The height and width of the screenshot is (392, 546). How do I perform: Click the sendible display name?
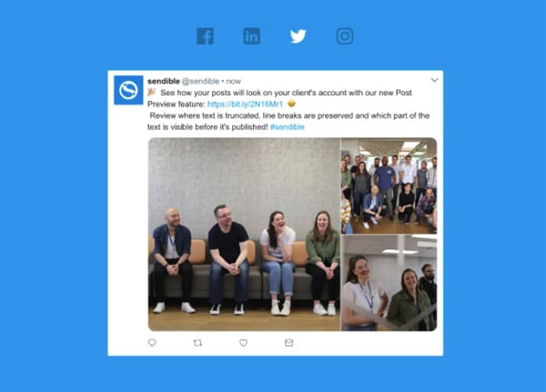click(x=163, y=81)
